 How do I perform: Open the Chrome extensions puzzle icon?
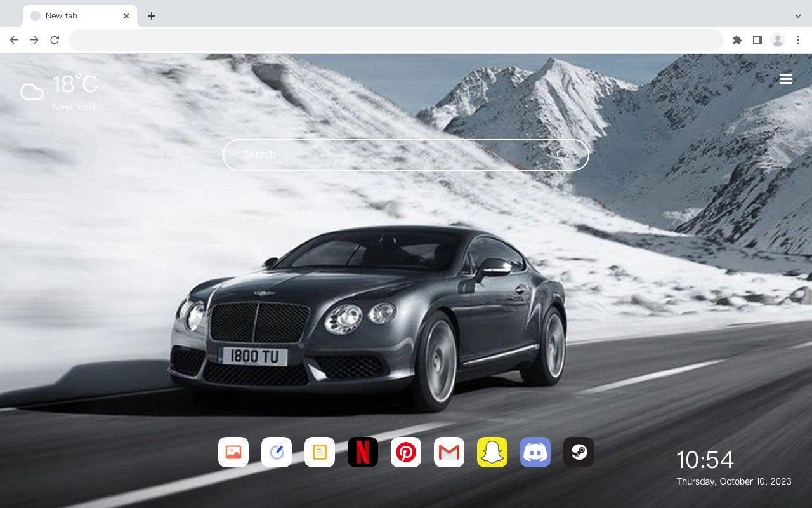[x=737, y=40]
